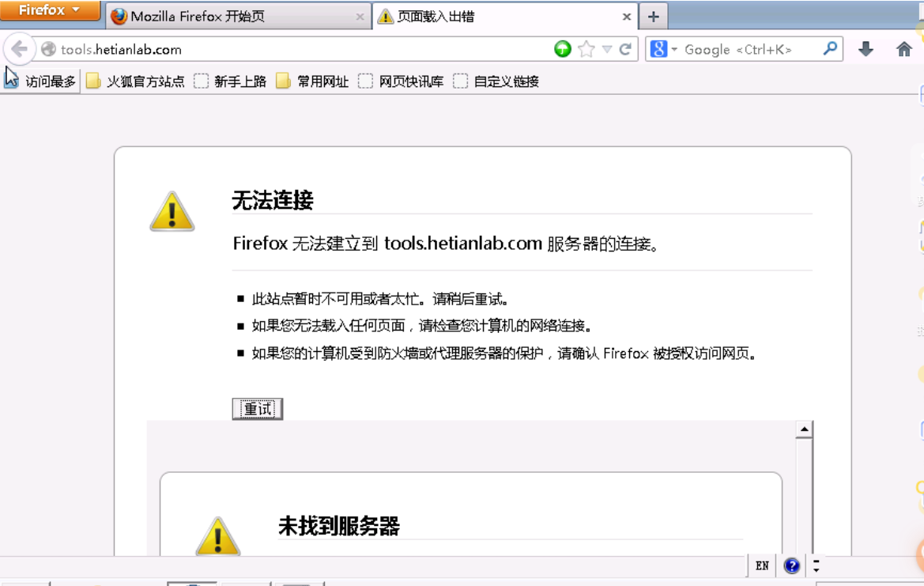Click the text 此站点暂时不可用或者太忙
The height and width of the screenshot is (586, 924).
[334, 299]
